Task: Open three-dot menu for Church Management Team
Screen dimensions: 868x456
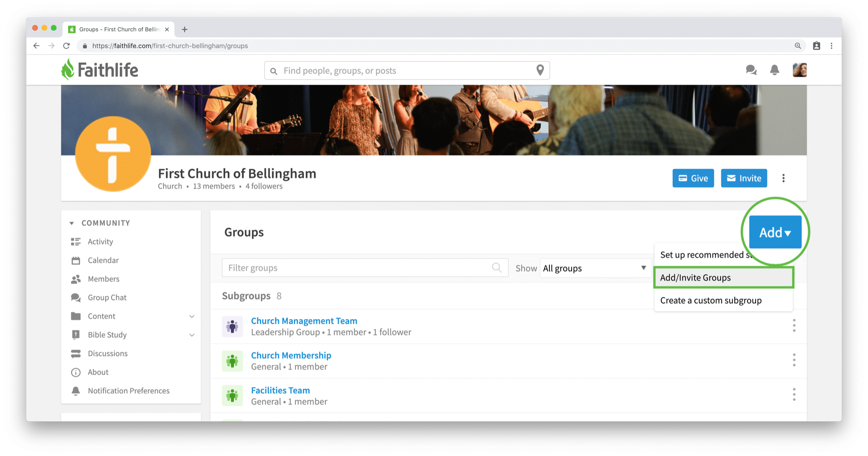Action: [x=794, y=325]
